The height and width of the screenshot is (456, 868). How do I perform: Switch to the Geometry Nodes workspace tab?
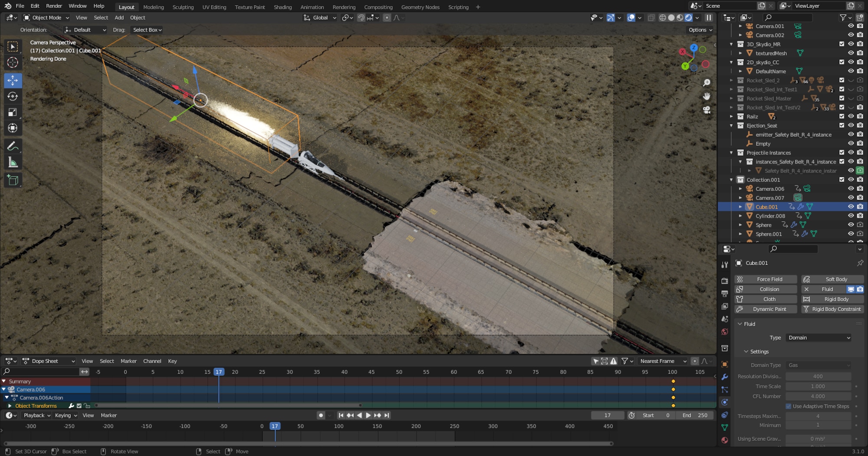coord(420,7)
